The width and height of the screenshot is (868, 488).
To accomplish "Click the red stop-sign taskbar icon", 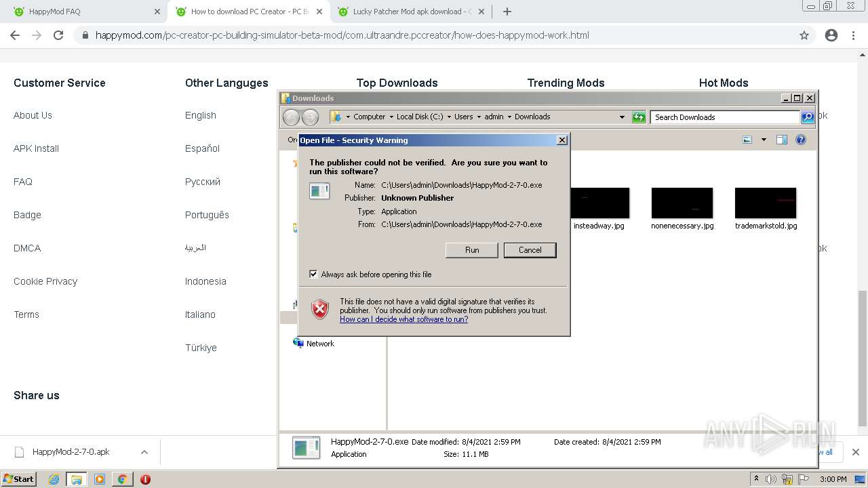I will click(145, 479).
